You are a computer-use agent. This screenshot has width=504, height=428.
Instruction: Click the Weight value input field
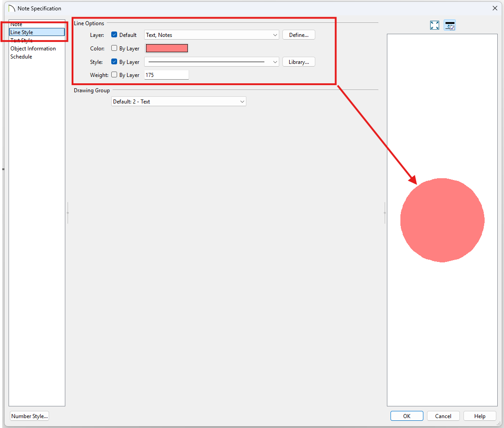tap(166, 75)
